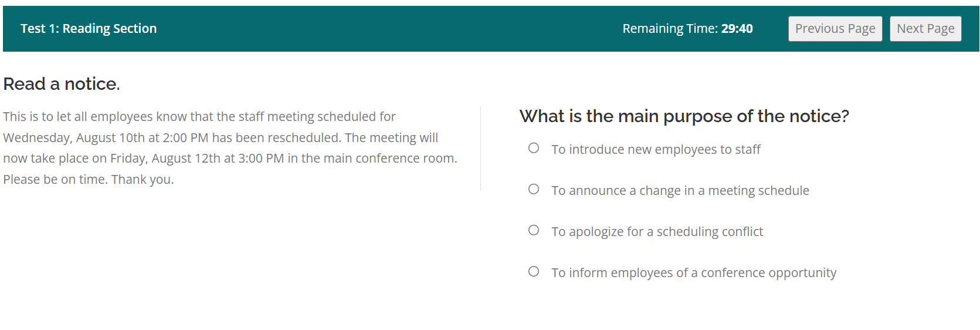Go to the Next Page
The image size is (980, 330).
[925, 29]
